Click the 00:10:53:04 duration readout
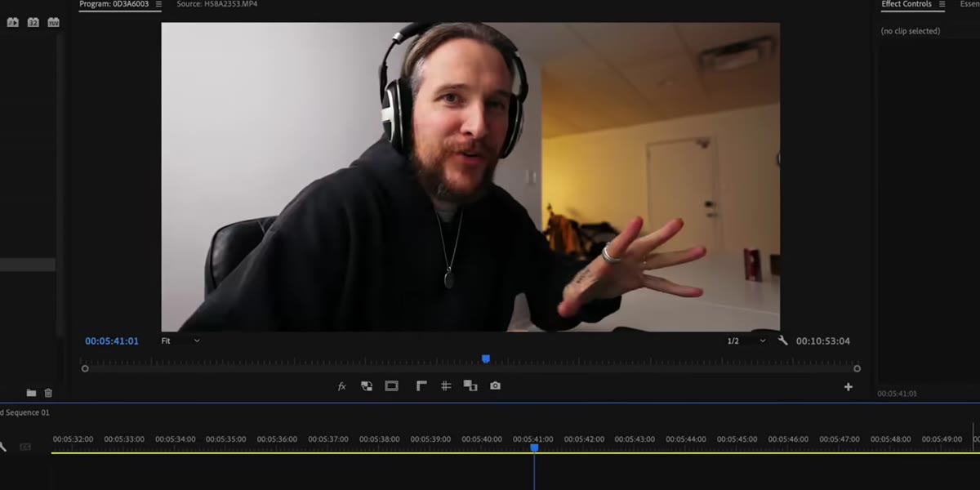This screenshot has height=490, width=980. pos(823,341)
